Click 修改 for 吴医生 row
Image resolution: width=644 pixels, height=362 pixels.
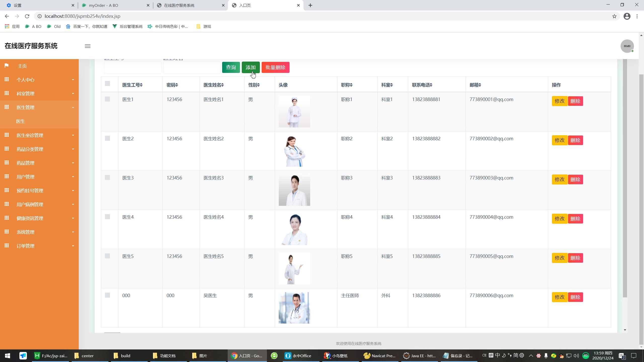click(559, 297)
